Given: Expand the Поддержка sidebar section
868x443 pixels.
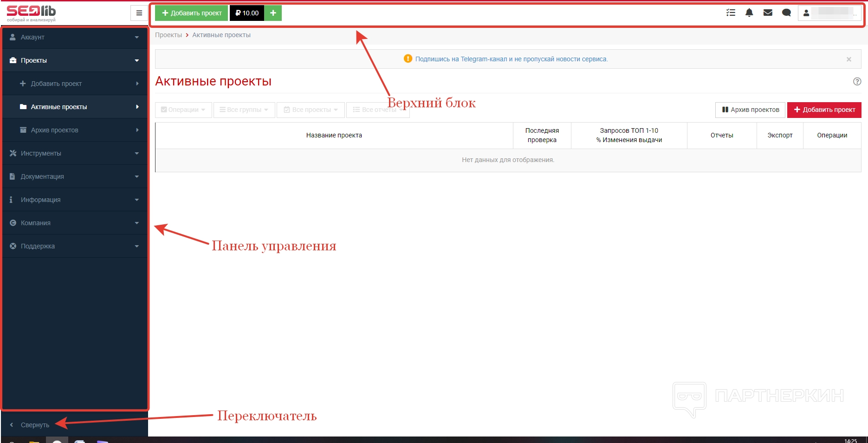Looking at the screenshot, I should (x=75, y=246).
